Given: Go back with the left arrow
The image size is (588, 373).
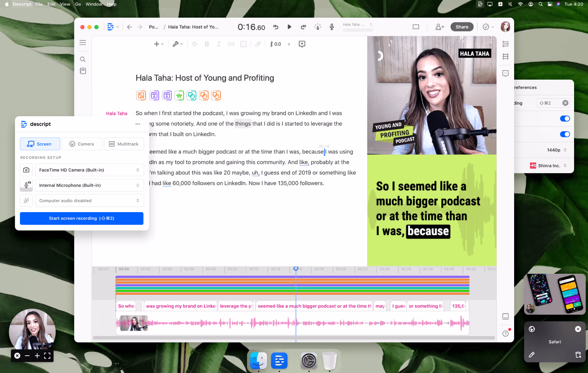Looking at the screenshot, I should click(x=129, y=27).
